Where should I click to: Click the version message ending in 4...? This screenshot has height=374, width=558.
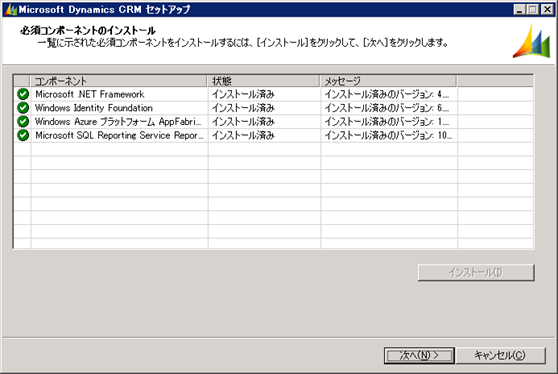pos(387,94)
